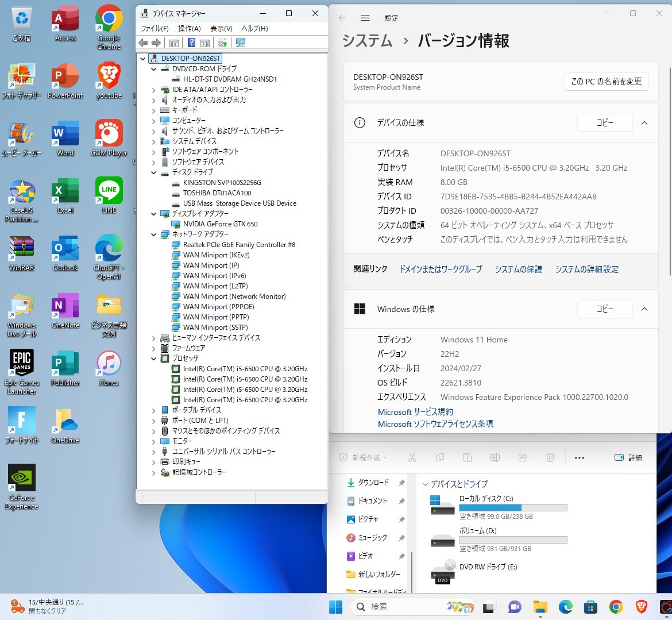
Task: Open the ドメインまたはワークグループ link
Action: click(x=441, y=269)
